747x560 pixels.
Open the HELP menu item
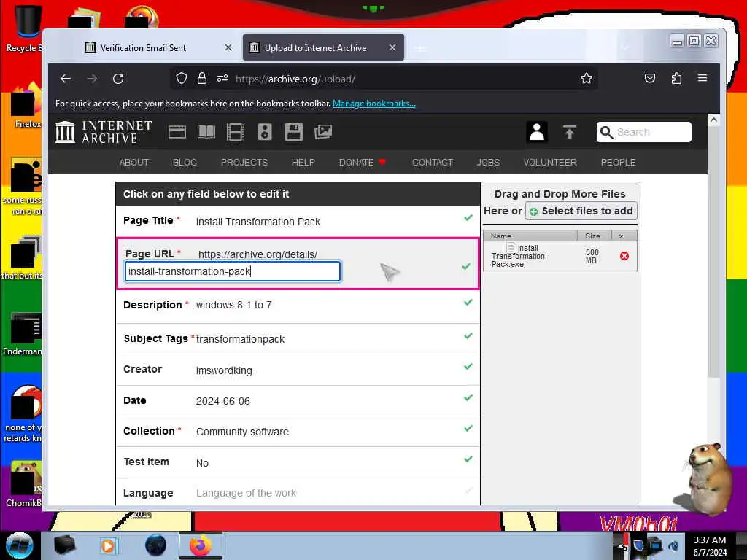point(303,163)
